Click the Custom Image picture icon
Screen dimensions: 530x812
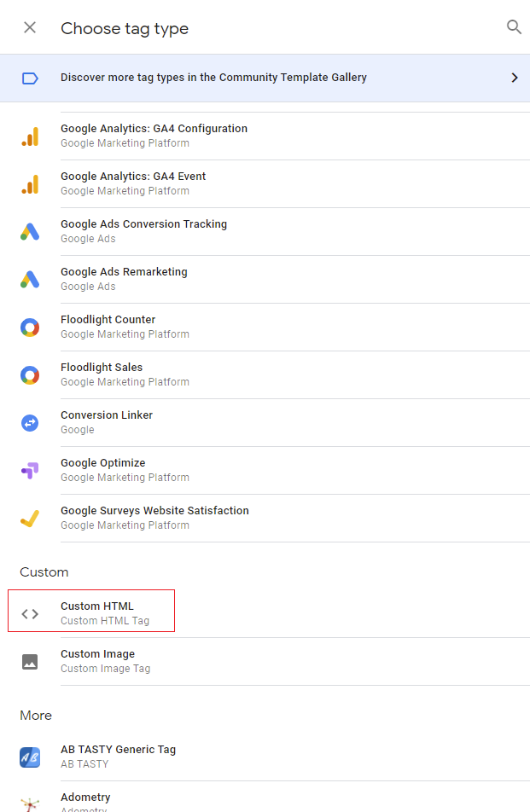(30, 662)
